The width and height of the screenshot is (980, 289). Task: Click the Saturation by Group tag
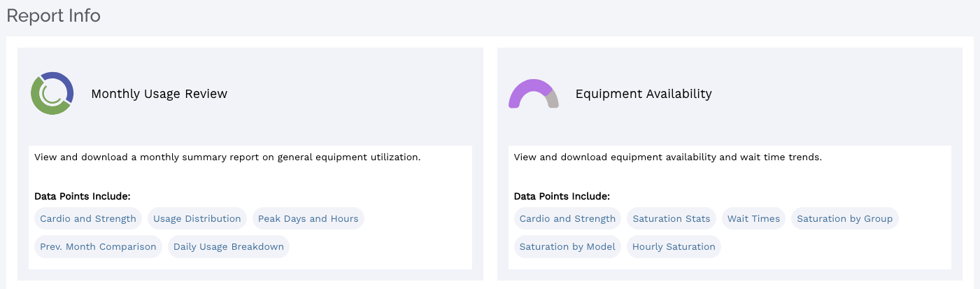click(844, 219)
